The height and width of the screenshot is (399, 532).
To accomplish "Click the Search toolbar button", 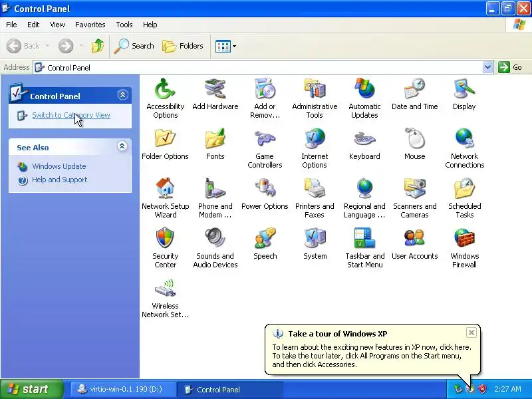I will 134,46.
